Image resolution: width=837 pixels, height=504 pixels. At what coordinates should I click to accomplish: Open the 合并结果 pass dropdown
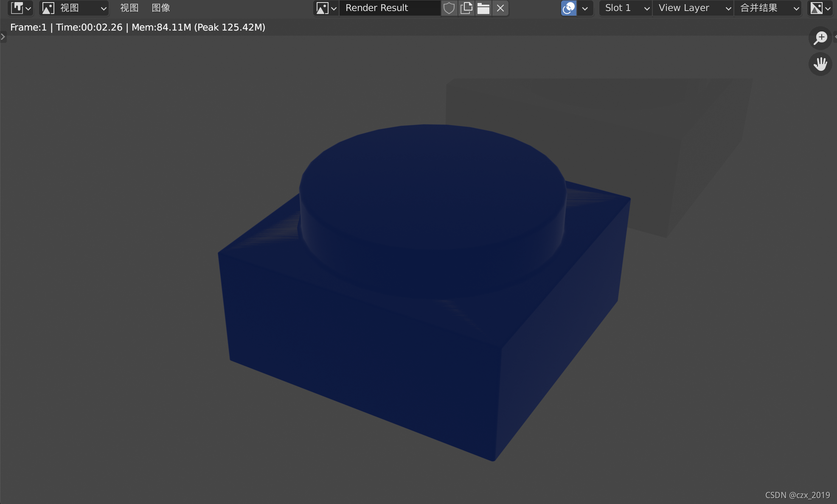click(x=768, y=8)
